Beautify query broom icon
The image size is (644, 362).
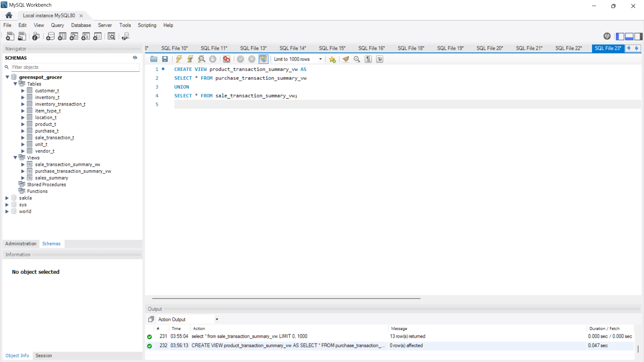pyautogui.click(x=346, y=59)
